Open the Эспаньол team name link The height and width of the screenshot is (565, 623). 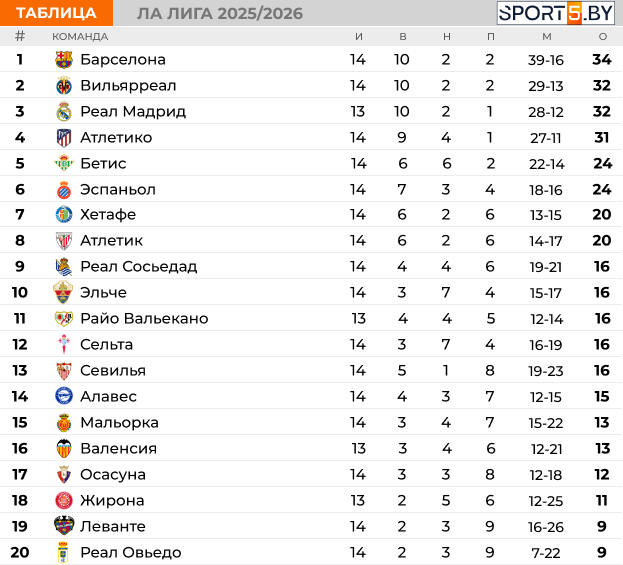click(118, 190)
